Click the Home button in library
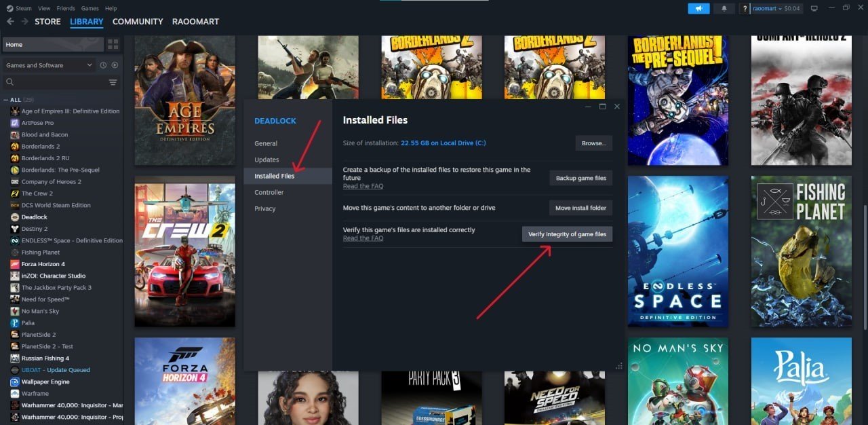Image resolution: width=868 pixels, height=425 pixels. [x=54, y=45]
